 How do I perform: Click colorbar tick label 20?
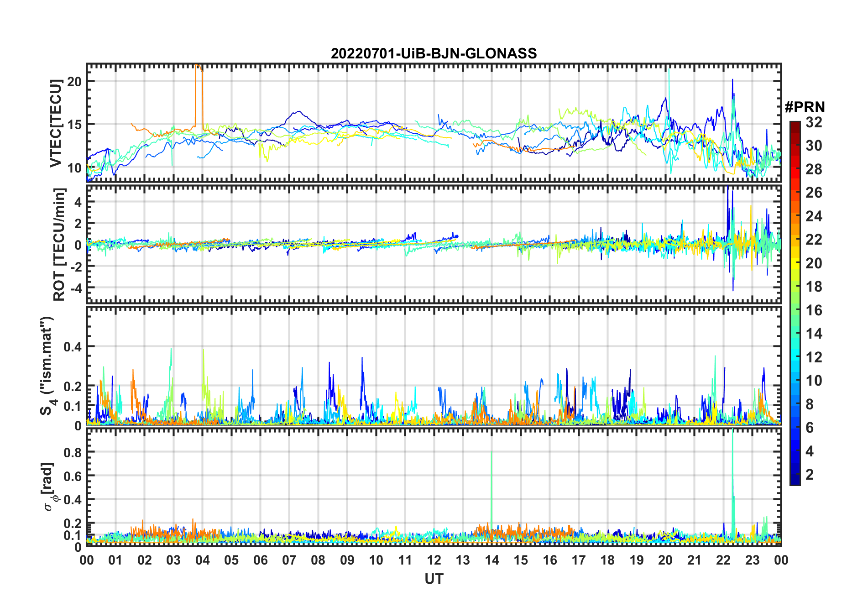click(814, 263)
